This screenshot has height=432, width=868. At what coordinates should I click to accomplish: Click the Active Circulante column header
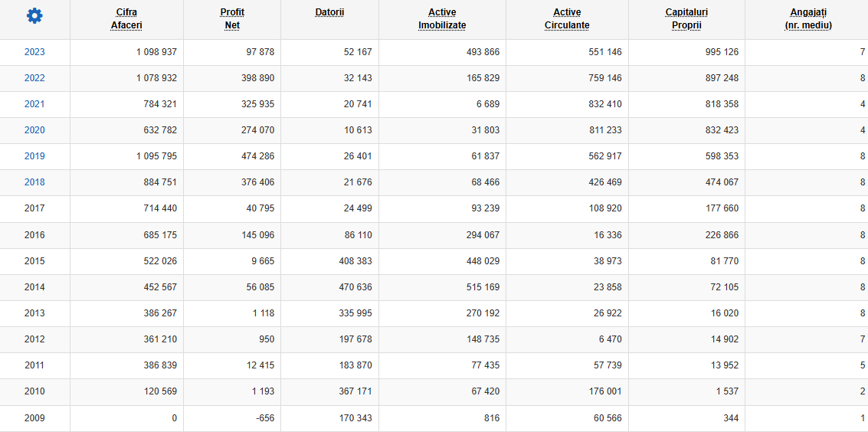coord(567,18)
